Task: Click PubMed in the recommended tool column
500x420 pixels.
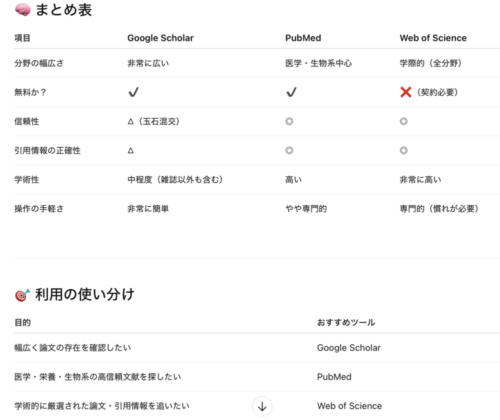Action: pos(334,377)
